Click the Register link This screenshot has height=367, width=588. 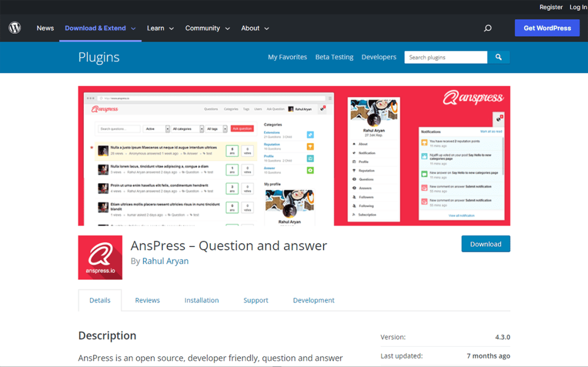551,7
